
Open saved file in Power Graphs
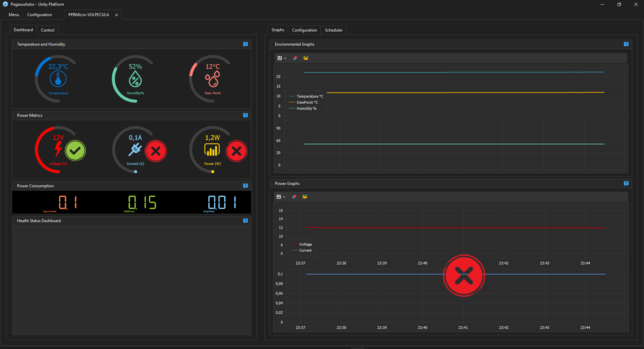coord(305,197)
